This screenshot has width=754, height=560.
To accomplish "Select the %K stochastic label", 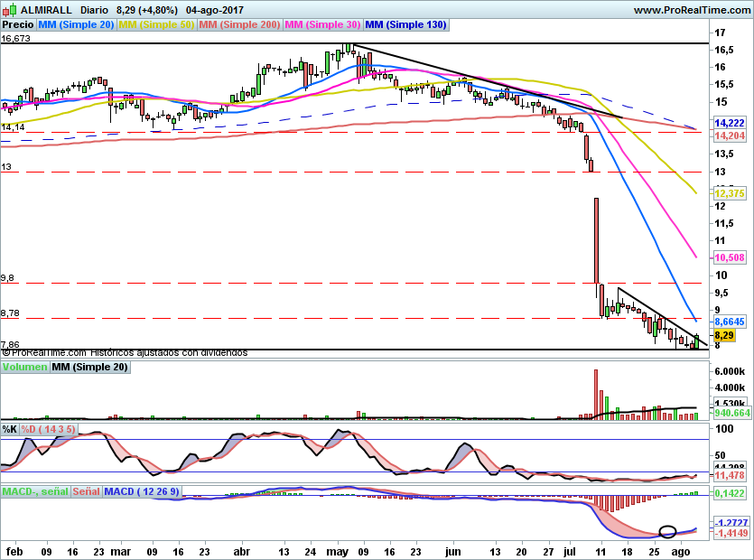I will coord(10,429).
